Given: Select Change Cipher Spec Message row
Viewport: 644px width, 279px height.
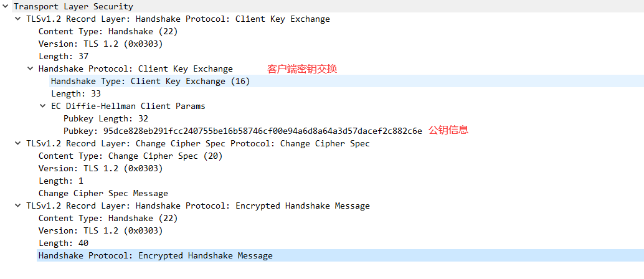Looking at the screenshot, I should (103, 194).
